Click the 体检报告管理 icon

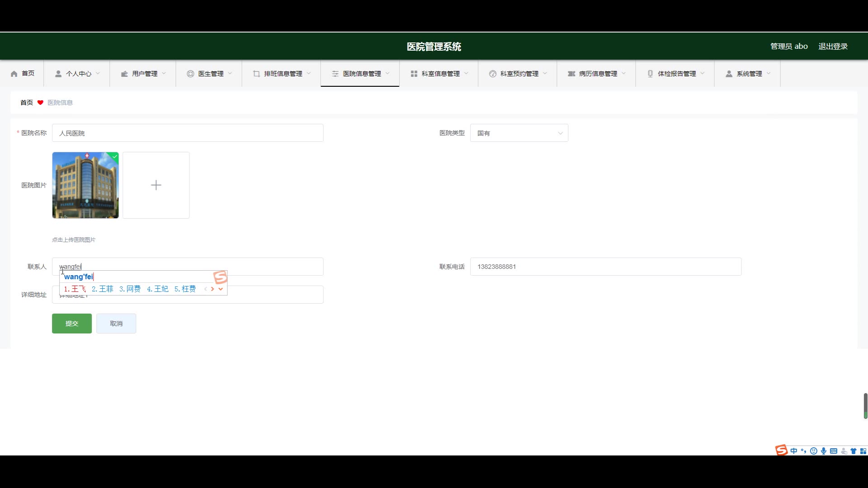click(x=650, y=74)
